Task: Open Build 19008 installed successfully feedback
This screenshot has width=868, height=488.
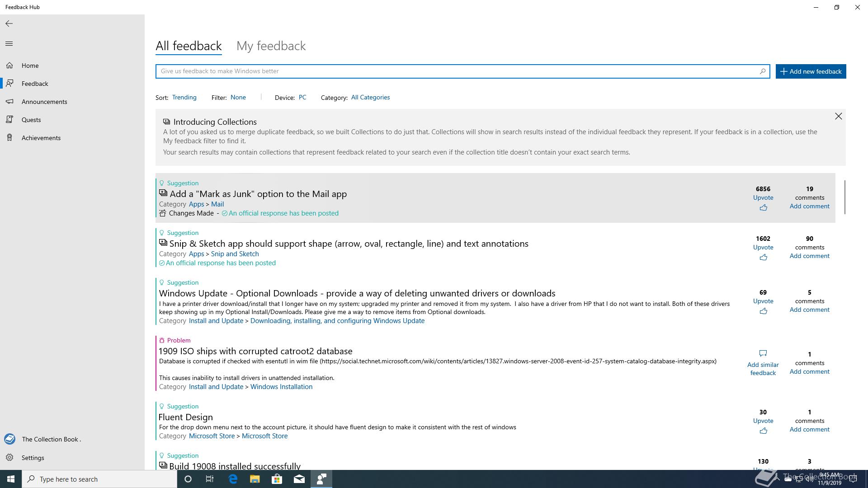Action: [x=235, y=465]
